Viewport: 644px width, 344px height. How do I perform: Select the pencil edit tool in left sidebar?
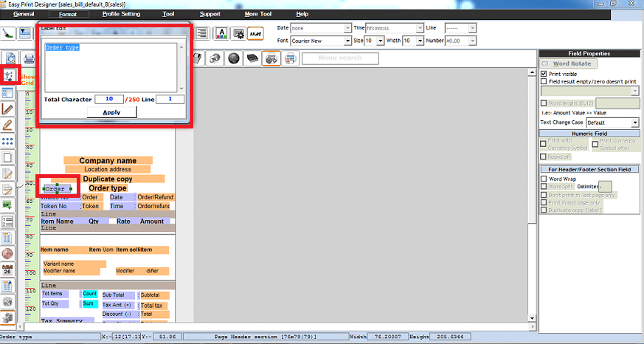7,125
